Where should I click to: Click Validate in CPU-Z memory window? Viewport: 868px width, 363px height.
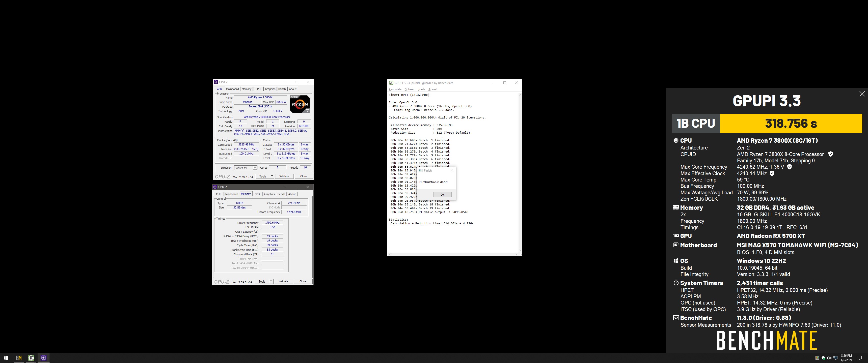[283, 281]
